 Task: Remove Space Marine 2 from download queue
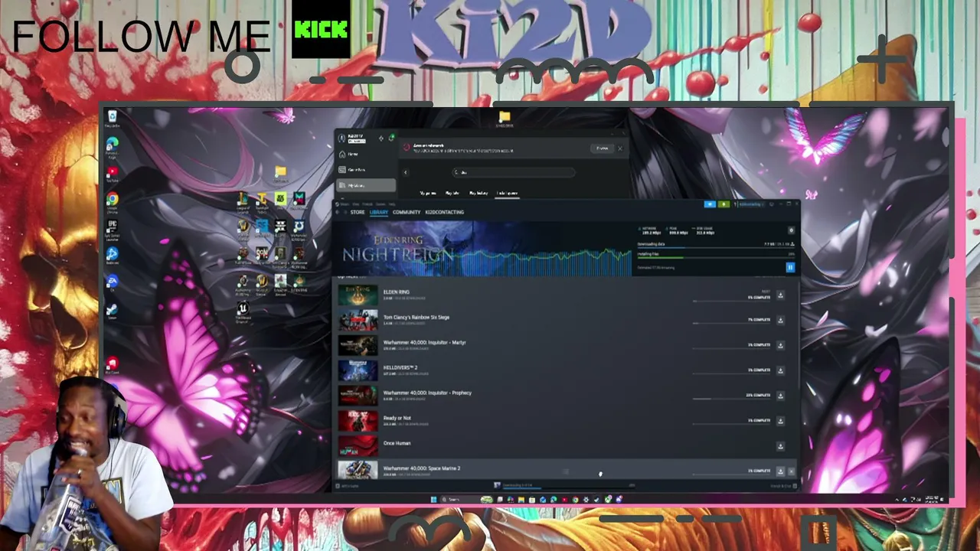[x=791, y=471]
